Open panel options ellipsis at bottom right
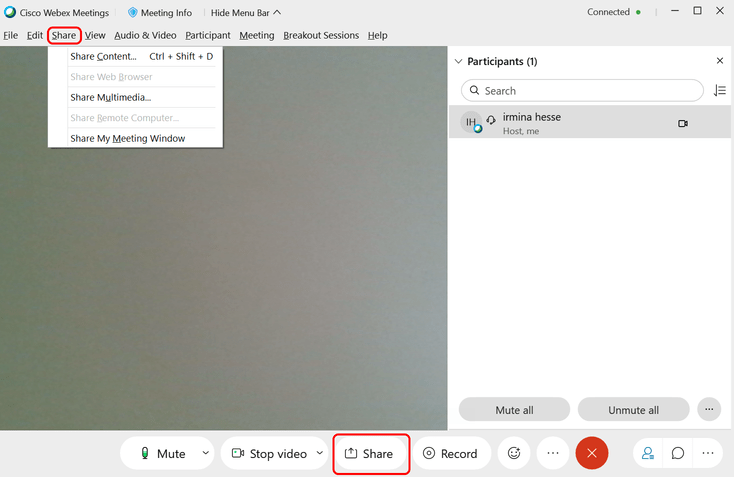 pyautogui.click(x=707, y=453)
